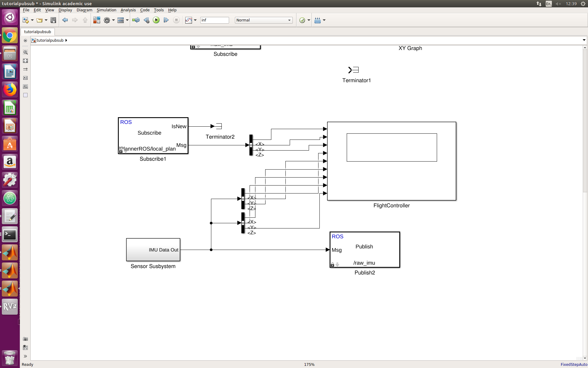Open the Diagram menu
The height and width of the screenshot is (368, 588).
[x=84, y=10]
